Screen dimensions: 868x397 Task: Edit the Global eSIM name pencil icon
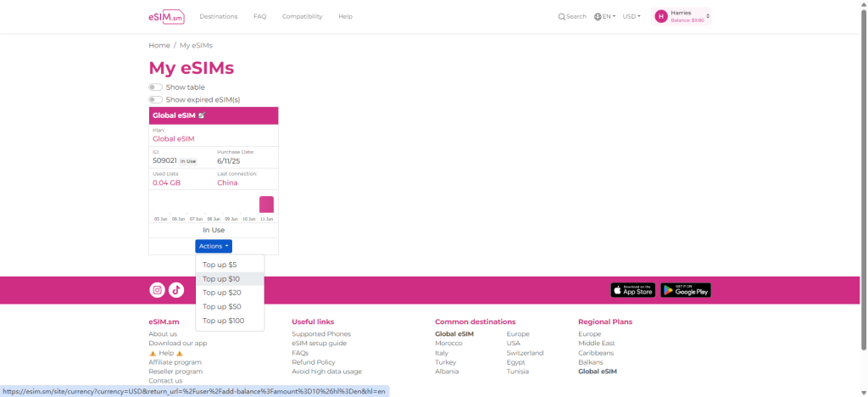click(202, 115)
